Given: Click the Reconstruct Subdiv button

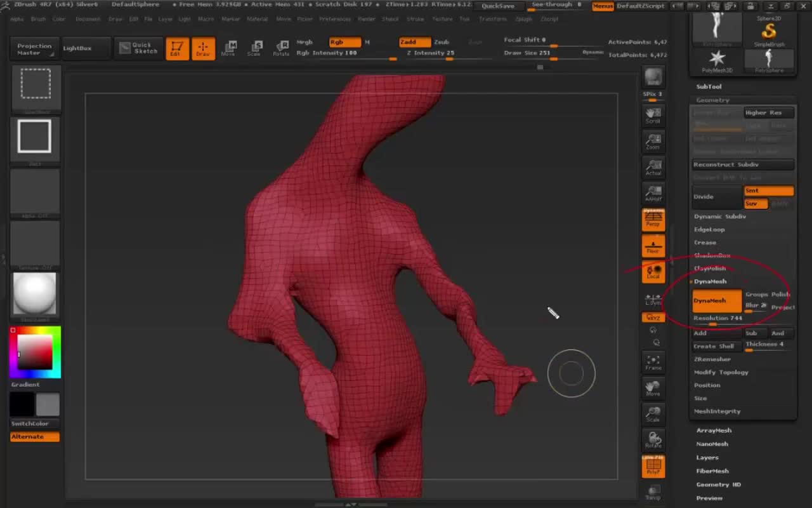Looking at the screenshot, I should point(742,164).
